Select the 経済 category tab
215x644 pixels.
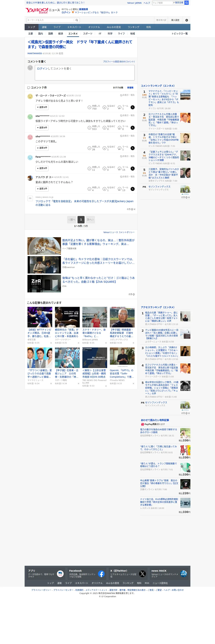[61, 34]
